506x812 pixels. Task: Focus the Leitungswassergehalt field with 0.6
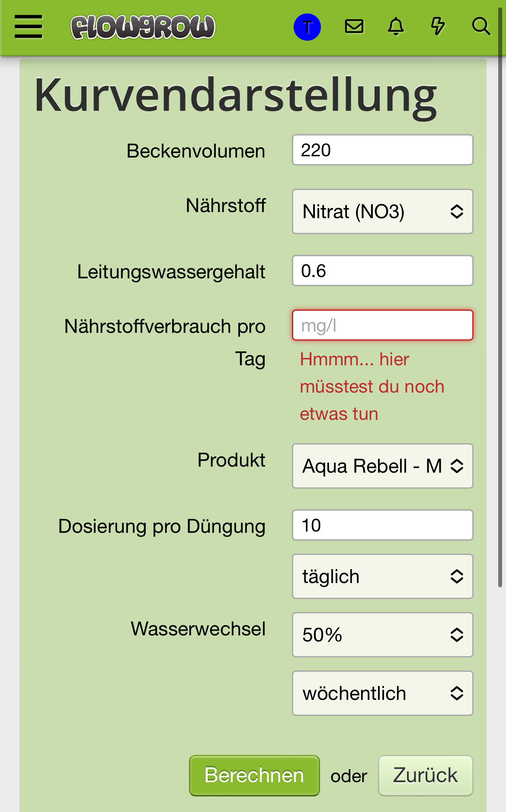[x=383, y=271]
